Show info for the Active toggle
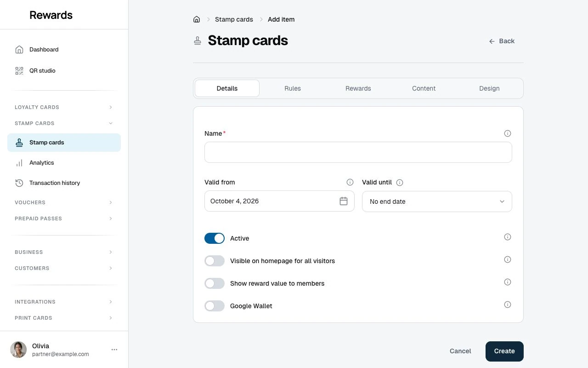This screenshot has width=588, height=368. (x=508, y=237)
